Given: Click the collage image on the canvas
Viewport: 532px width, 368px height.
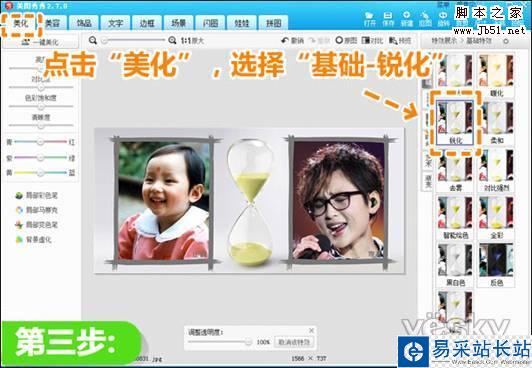Looking at the screenshot, I should tap(249, 200).
